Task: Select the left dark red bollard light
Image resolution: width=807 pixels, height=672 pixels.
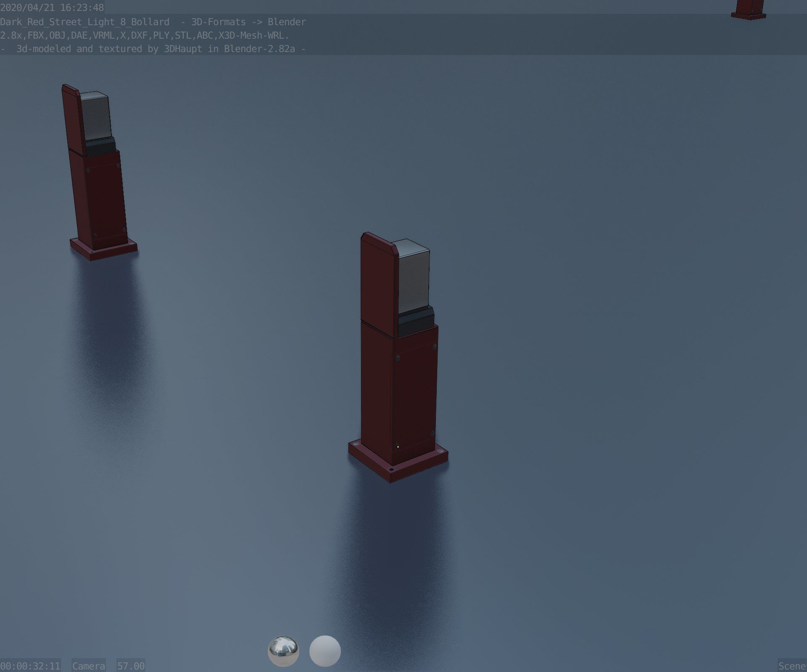Action: [99, 172]
